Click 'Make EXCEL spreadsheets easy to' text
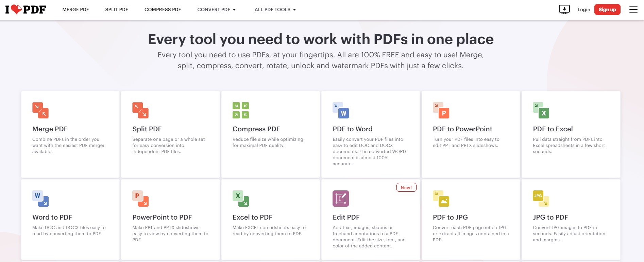Screen dimensions: 644x262 click(x=269, y=227)
